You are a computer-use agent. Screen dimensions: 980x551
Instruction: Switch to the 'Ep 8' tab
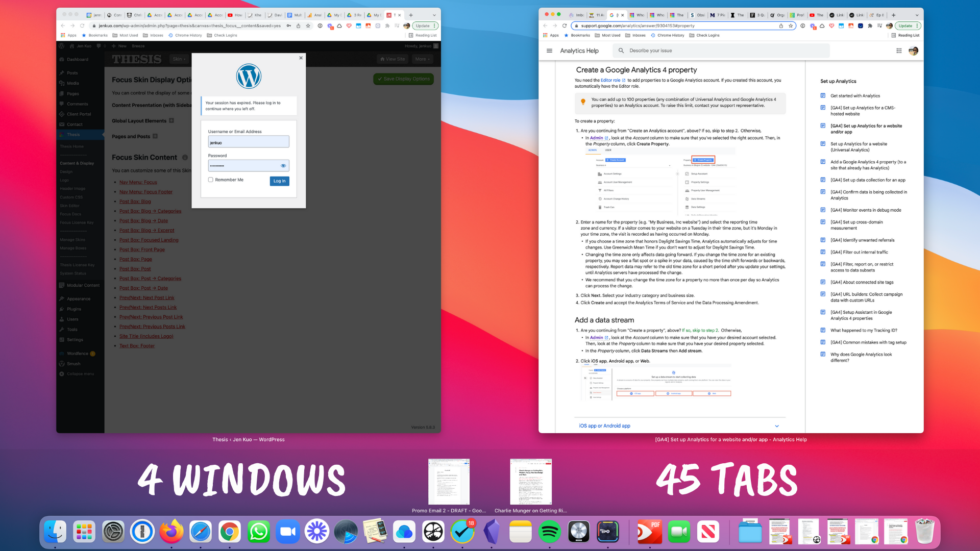pos(877,15)
